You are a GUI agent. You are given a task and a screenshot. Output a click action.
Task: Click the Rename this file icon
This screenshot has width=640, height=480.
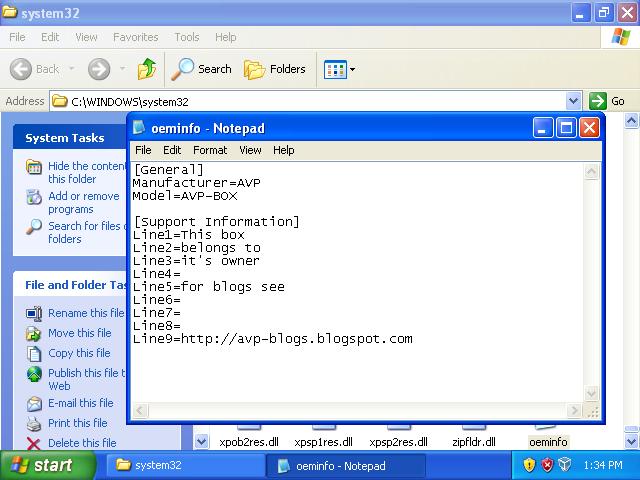pyautogui.click(x=34, y=313)
